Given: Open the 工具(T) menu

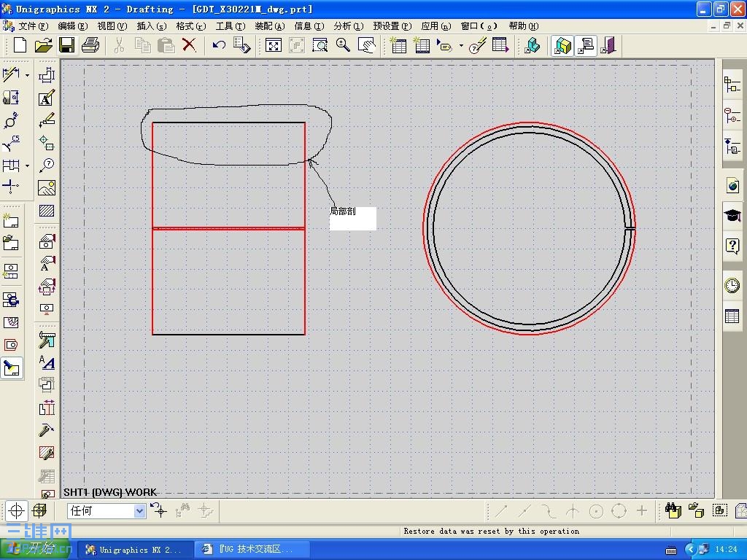Looking at the screenshot, I should 230,26.
